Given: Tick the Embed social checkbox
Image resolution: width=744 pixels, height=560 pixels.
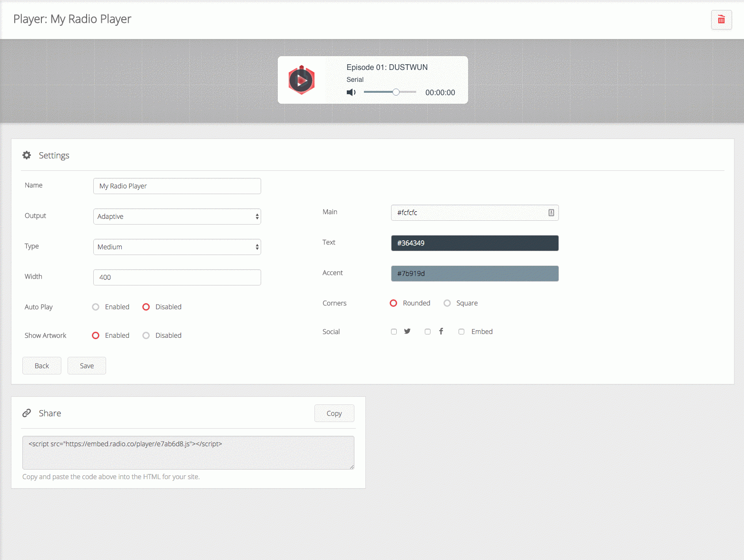Looking at the screenshot, I should coord(461,332).
